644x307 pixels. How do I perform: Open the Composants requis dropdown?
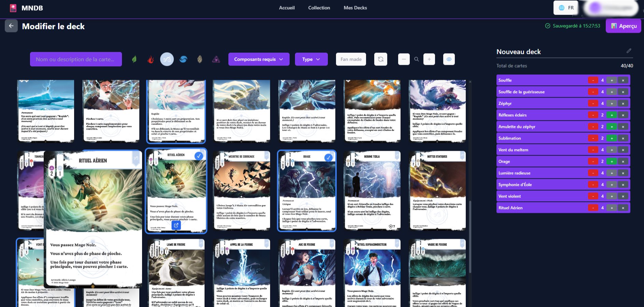(x=258, y=59)
